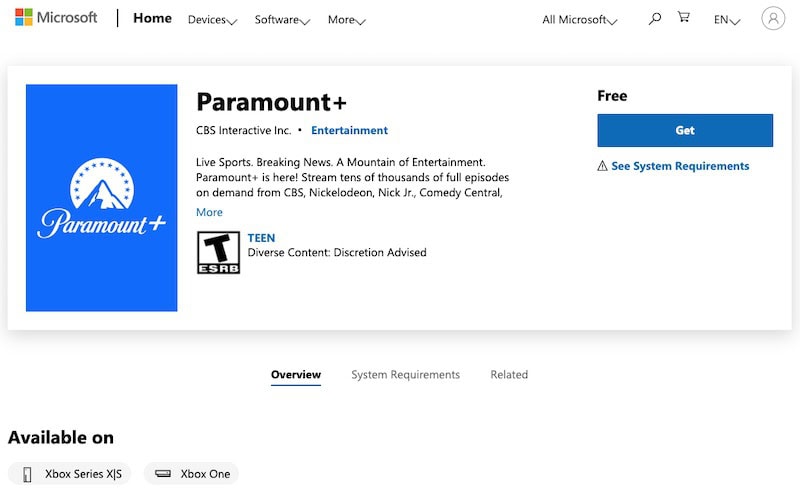
Task: Click the ESRB Teen rating icon
Action: point(218,253)
